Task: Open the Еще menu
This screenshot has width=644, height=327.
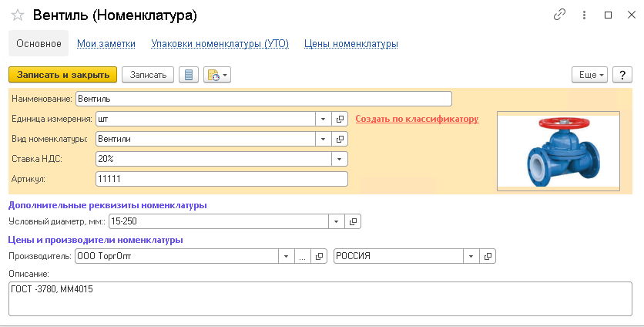Action: pyautogui.click(x=589, y=75)
